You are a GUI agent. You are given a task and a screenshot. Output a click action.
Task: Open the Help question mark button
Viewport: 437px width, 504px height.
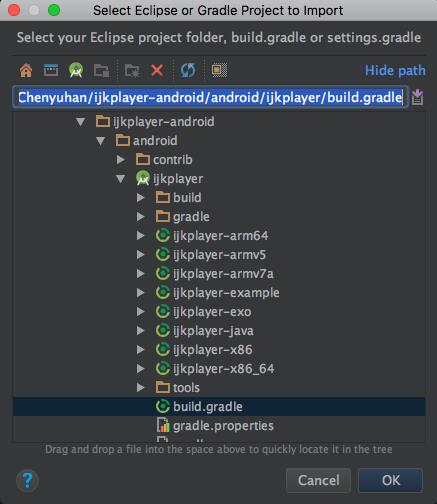[27, 481]
